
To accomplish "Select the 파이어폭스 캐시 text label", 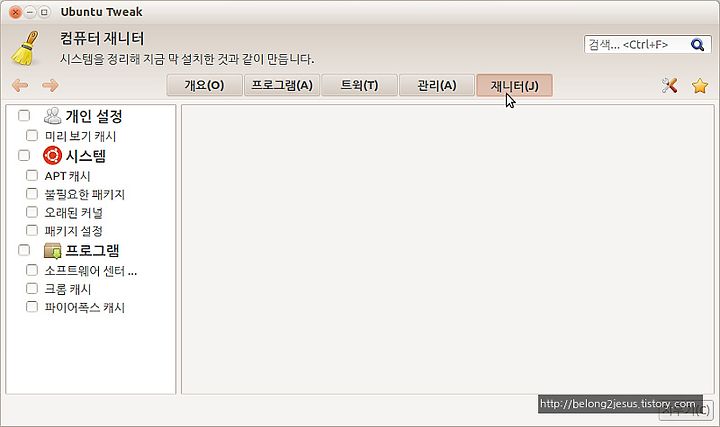I will [x=85, y=307].
